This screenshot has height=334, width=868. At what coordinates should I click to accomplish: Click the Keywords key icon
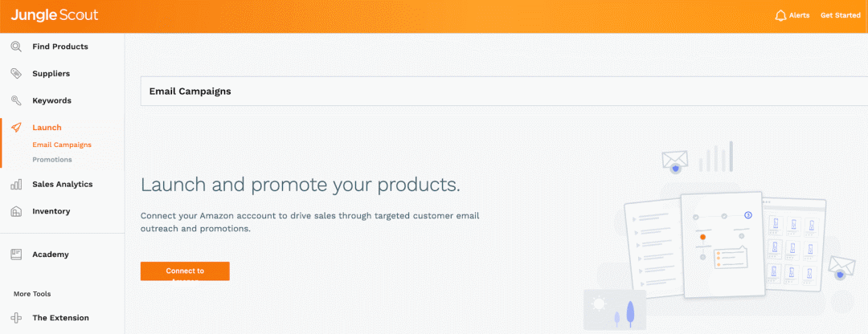pos(16,101)
